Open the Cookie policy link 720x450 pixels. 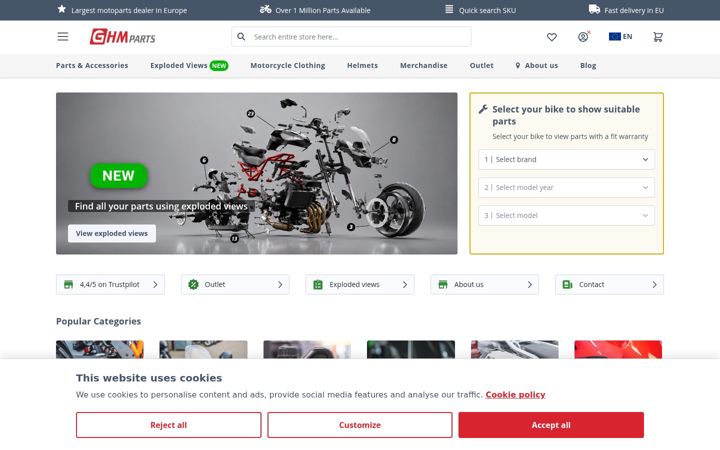[515, 394]
